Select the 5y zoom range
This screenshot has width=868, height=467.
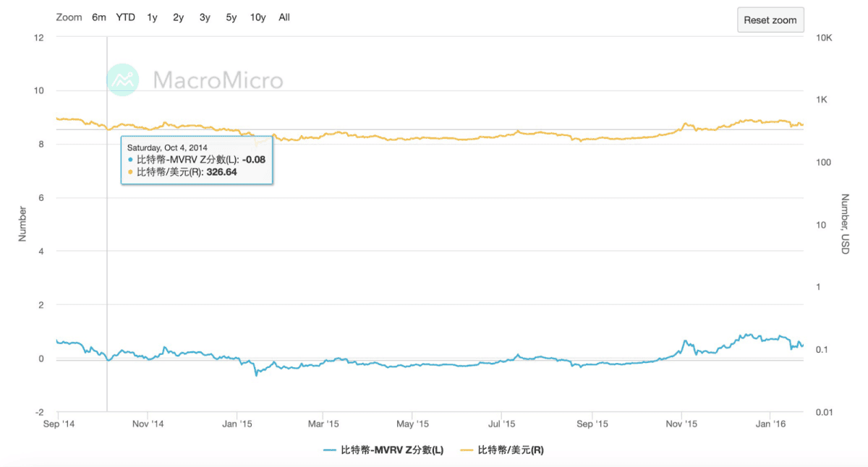[x=231, y=17]
